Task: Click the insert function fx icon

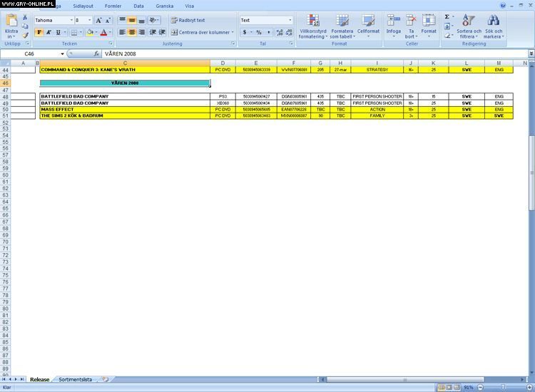Action: (x=96, y=53)
